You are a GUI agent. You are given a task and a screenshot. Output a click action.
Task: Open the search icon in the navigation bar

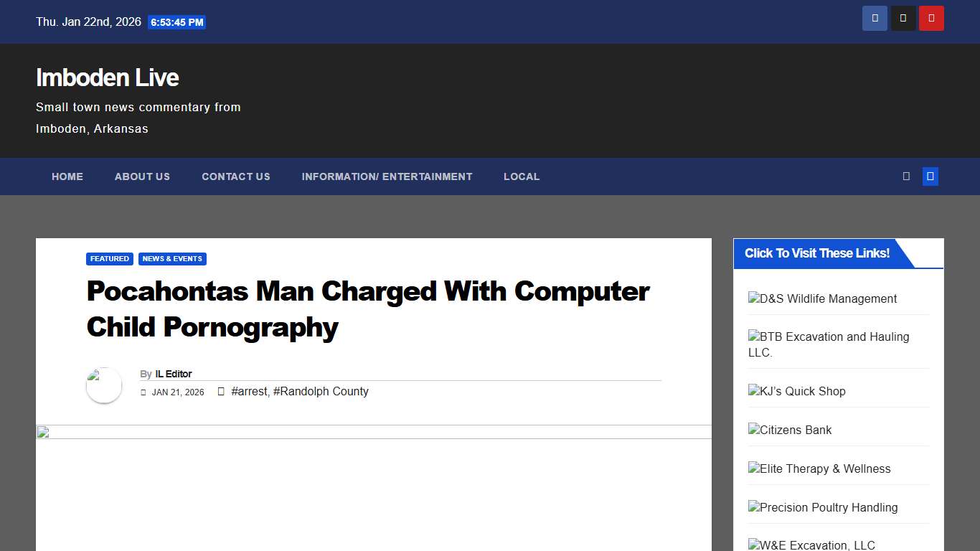click(905, 176)
